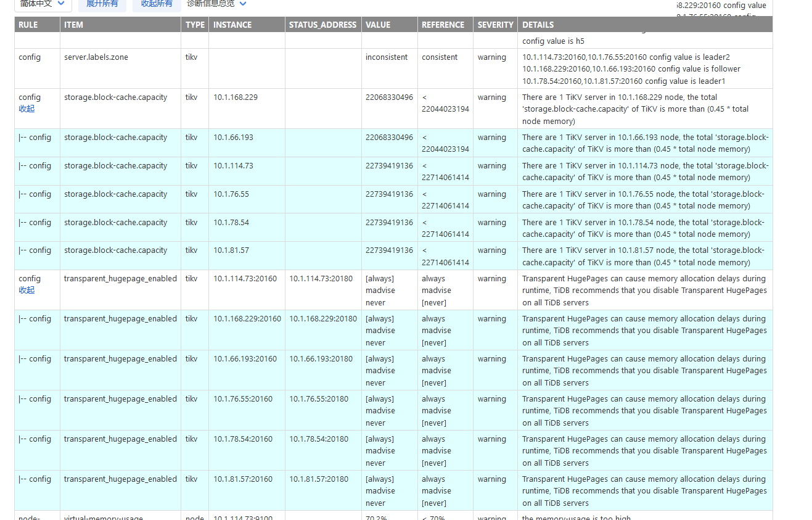
Task: Click the DETAILS column header
Action: (x=538, y=25)
